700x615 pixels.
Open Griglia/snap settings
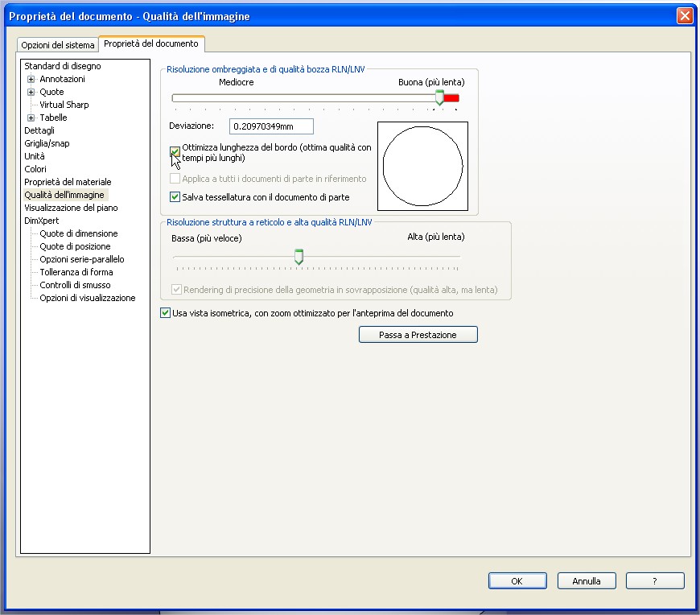coord(47,143)
